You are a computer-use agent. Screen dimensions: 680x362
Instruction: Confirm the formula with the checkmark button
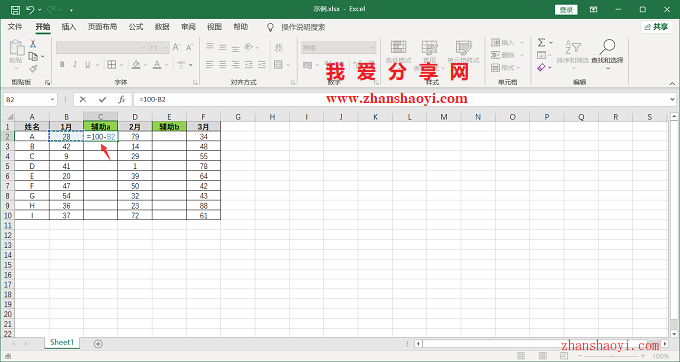102,100
